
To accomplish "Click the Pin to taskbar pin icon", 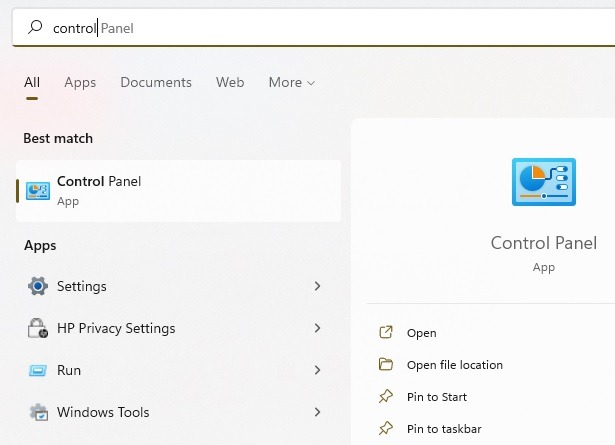I will (x=386, y=428).
